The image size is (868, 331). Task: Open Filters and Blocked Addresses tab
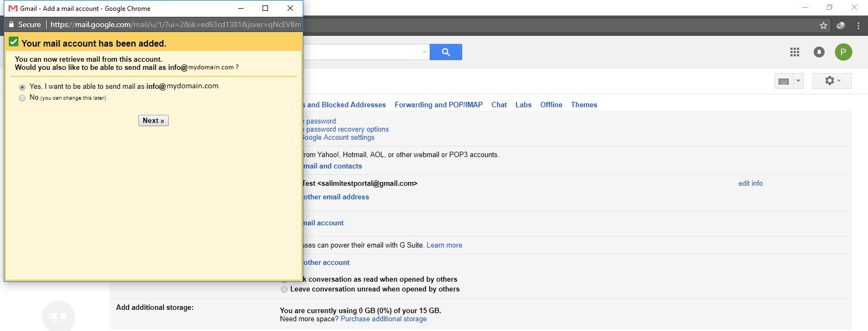344,105
